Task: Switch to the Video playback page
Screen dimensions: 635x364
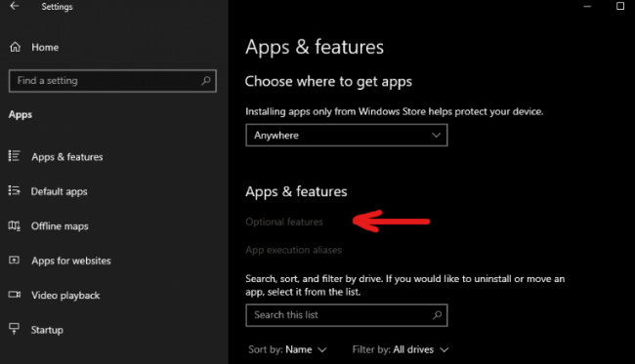Action: pos(65,296)
